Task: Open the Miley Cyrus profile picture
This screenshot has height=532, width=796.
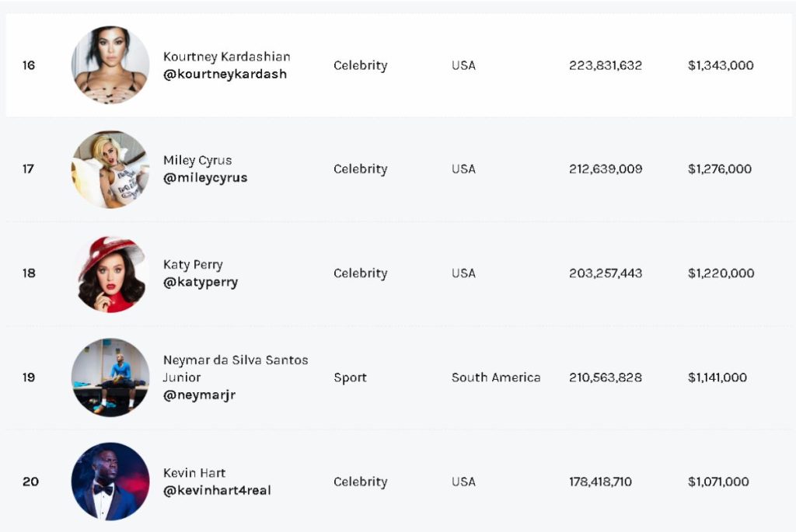Action: point(110,169)
